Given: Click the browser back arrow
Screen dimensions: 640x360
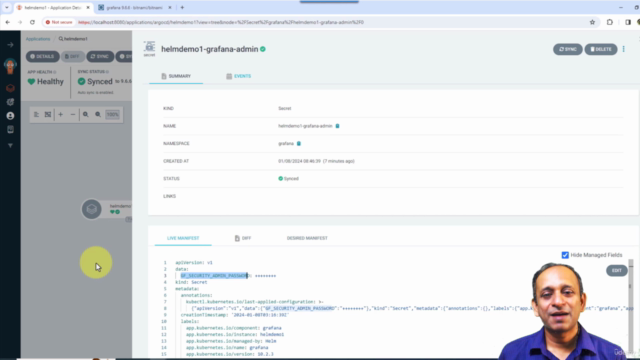Looking at the screenshot, I should [8, 22].
